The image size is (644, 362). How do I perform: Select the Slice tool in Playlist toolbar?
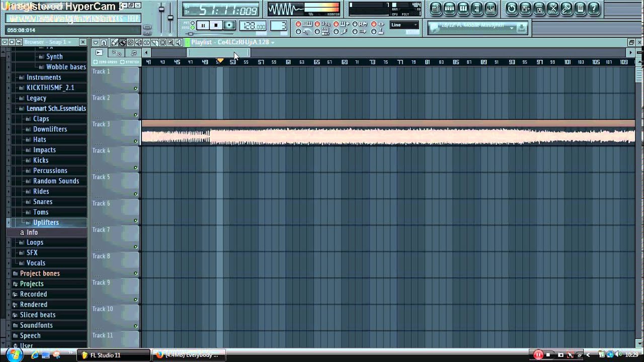tap(154, 42)
